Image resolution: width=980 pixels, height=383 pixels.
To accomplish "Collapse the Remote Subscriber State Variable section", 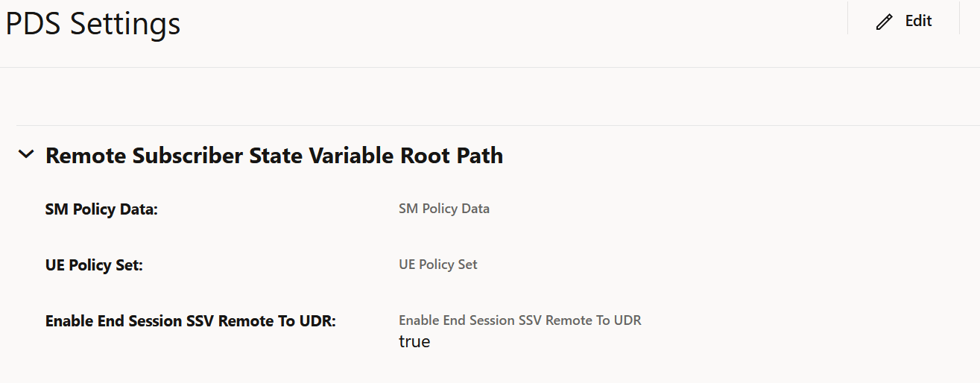I will pos(26,155).
